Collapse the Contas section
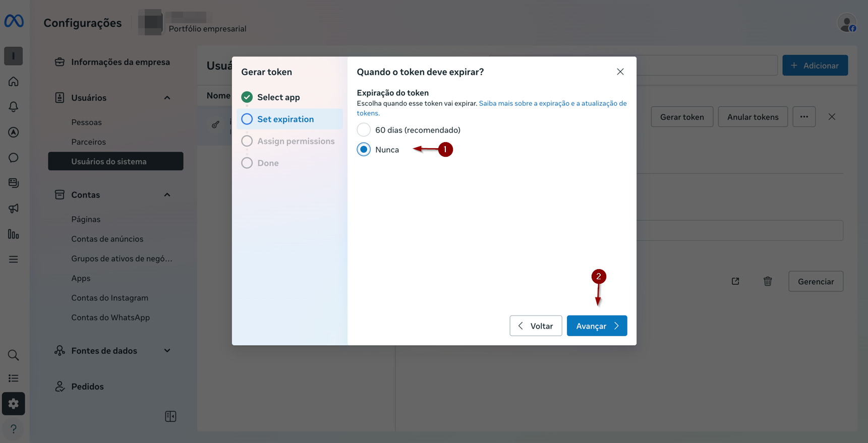868x443 pixels. [167, 195]
